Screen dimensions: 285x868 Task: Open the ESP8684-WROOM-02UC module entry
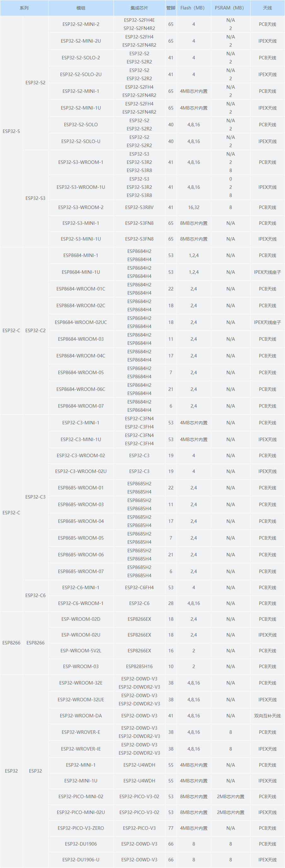tap(81, 322)
